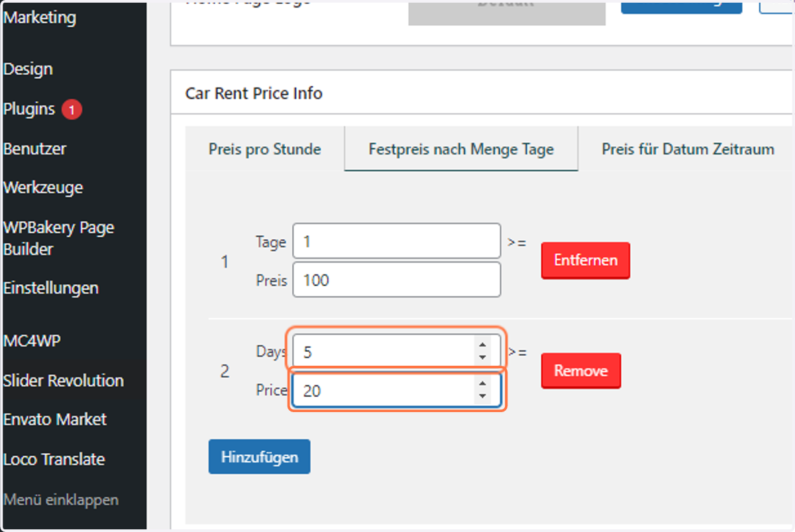Click the Remove button for row 2
Image resolution: width=795 pixels, height=532 pixels.
point(581,371)
